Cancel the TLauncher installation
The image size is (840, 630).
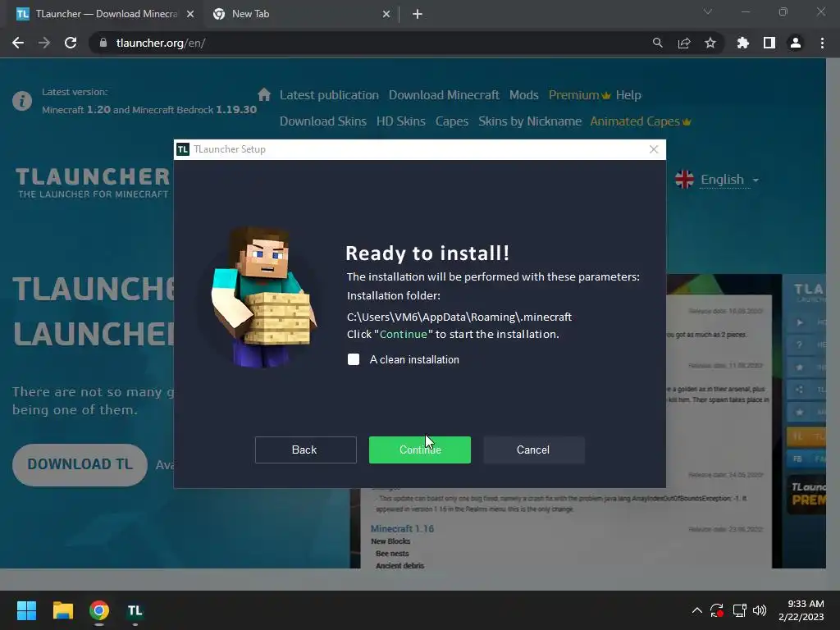tap(533, 450)
